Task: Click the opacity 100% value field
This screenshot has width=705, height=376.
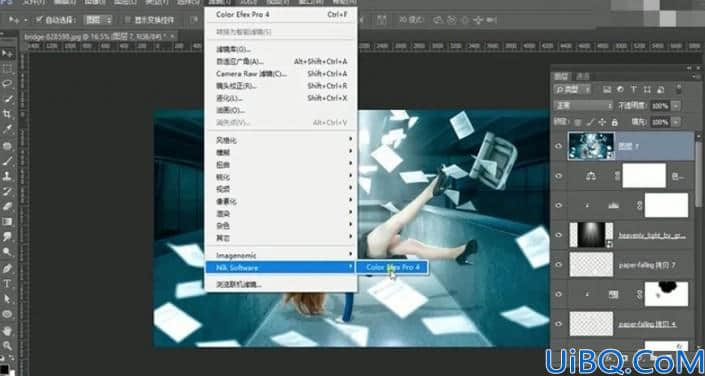Action: [x=660, y=106]
